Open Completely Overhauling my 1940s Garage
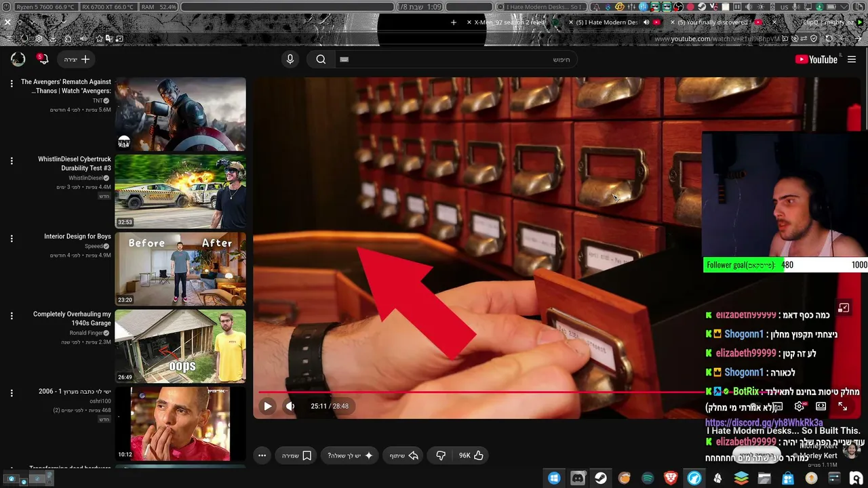The image size is (868, 488). point(72,319)
